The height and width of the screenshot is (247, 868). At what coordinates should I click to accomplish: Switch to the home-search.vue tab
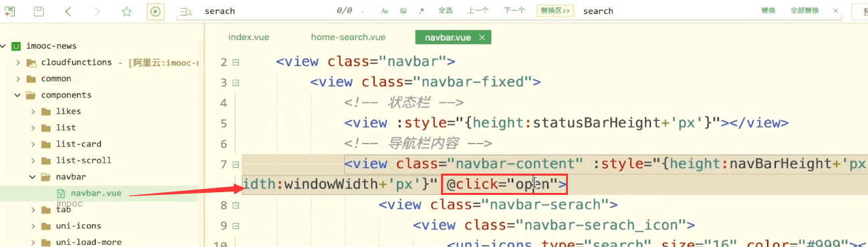tap(348, 37)
